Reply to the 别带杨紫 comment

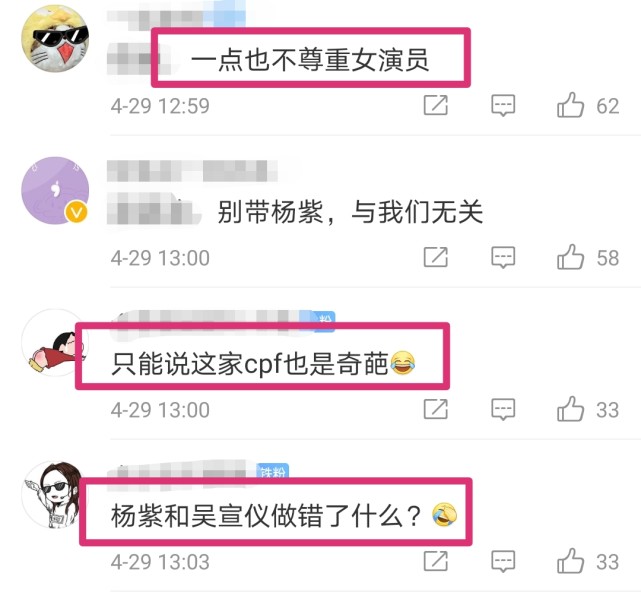[503, 258]
